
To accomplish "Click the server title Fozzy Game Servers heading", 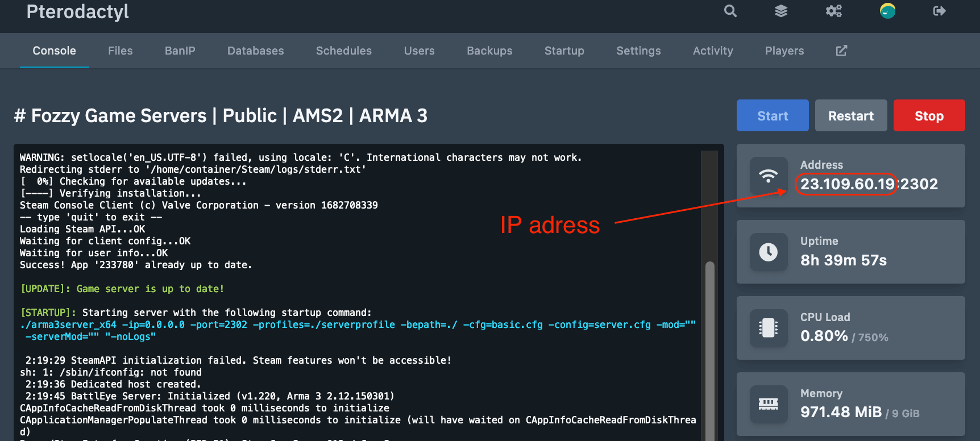I will [x=221, y=116].
